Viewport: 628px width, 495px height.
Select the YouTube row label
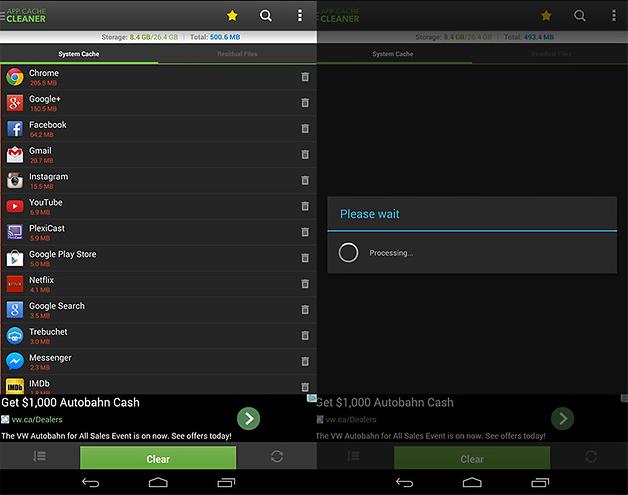click(46, 202)
